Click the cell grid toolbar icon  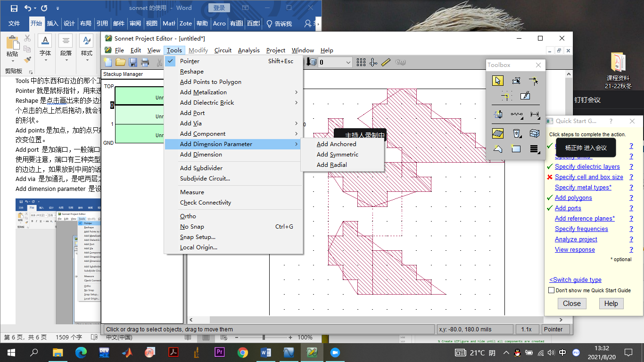click(361, 62)
